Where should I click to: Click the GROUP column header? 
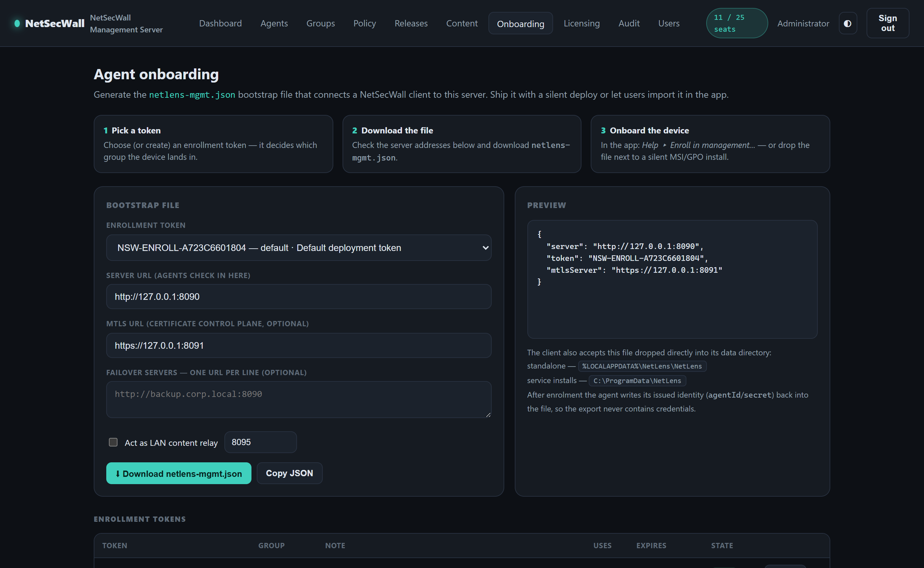[x=271, y=546]
